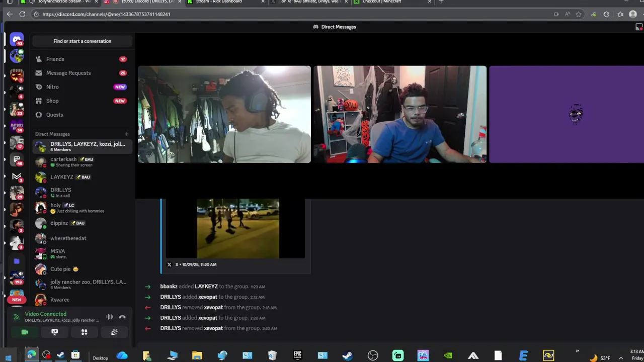Open the LAYKEYZ direct message
The image size is (644, 362).
coord(83,177)
